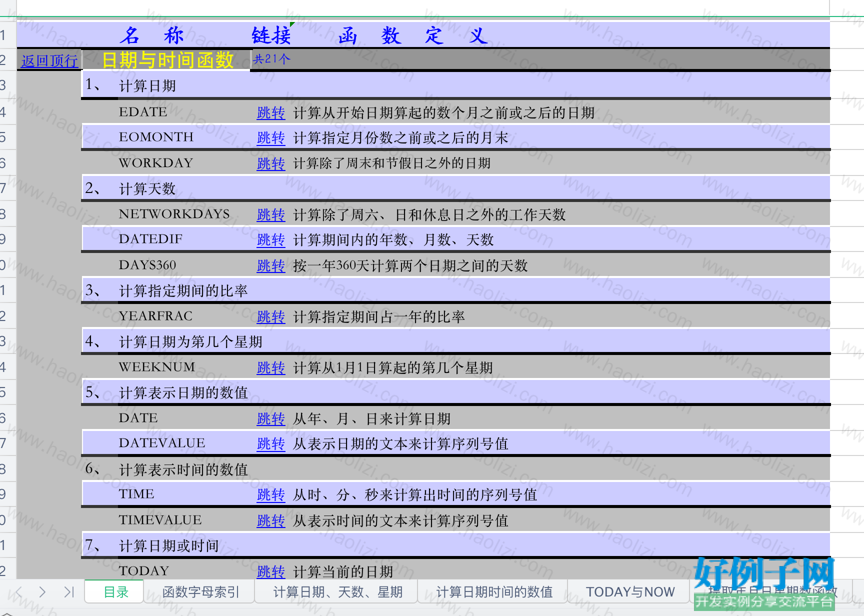Select description 从年、月、日来计算日期
The width and height of the screenshot is (864, 616).
[x=372, y=418]
